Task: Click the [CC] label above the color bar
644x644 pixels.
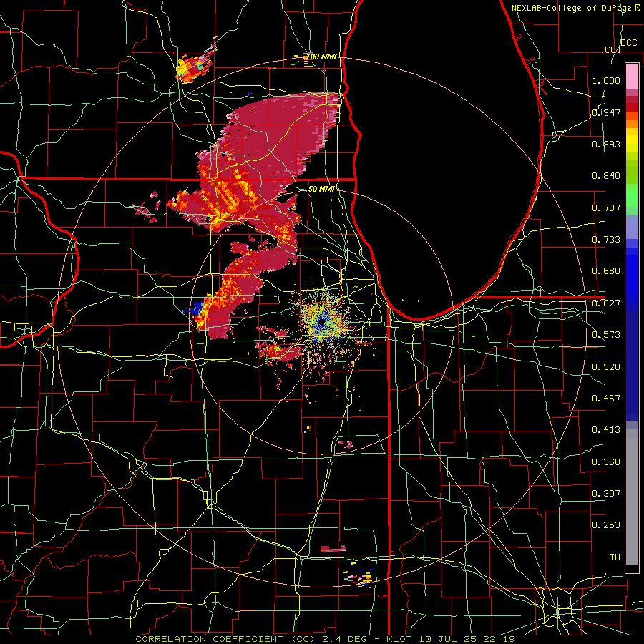Action: coord(610,49)
